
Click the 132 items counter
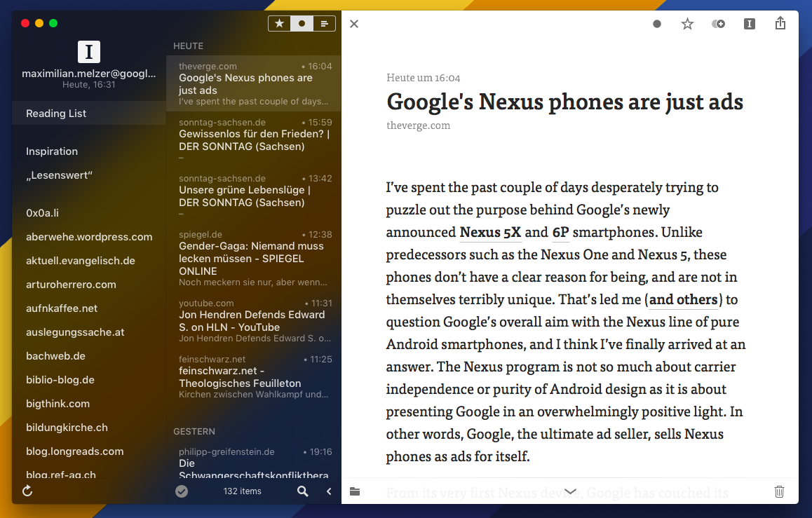(x=243, y=491)
